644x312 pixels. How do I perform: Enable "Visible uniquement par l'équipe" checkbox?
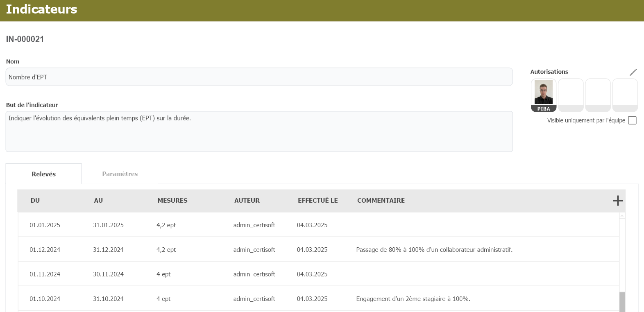(x=632, y=120)
